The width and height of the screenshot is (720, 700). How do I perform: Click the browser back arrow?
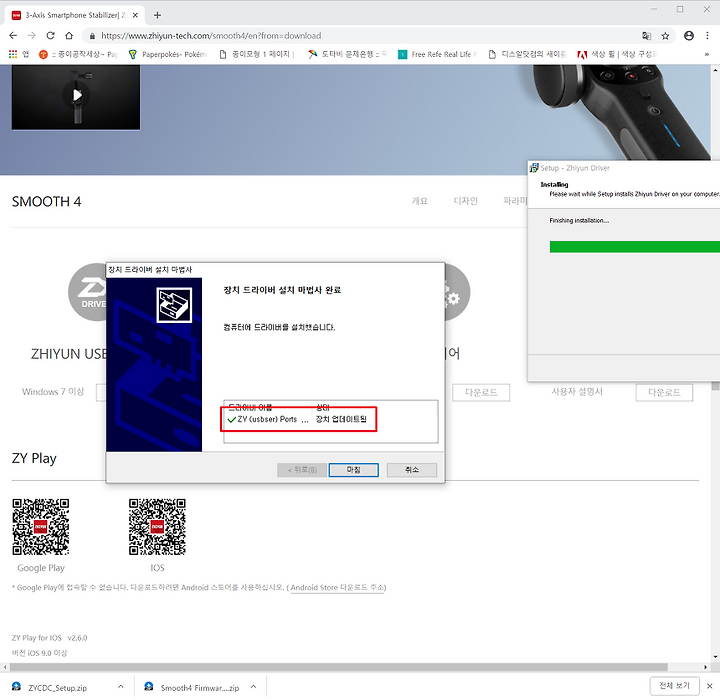click(x=13, y=36)
